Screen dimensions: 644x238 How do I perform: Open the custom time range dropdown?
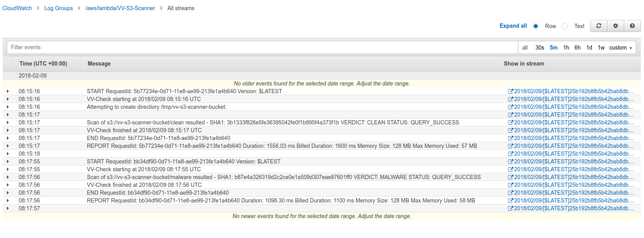(x=620, y=48)
